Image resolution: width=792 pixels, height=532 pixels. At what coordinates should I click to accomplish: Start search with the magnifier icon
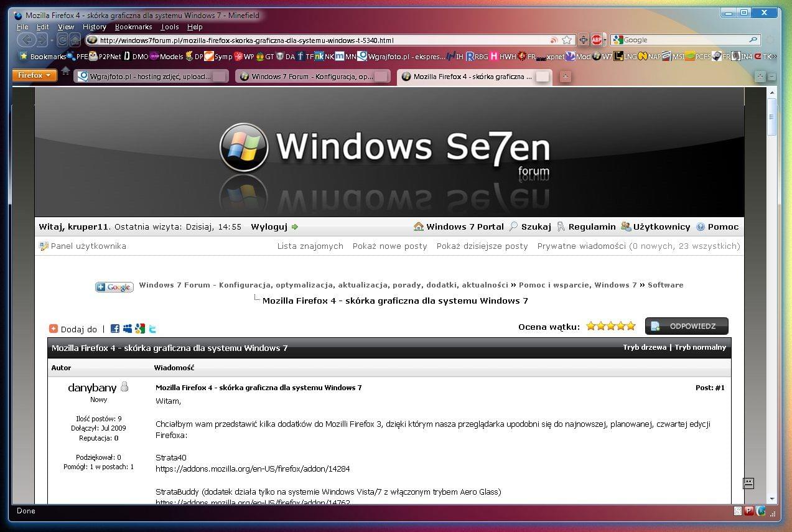754,40
